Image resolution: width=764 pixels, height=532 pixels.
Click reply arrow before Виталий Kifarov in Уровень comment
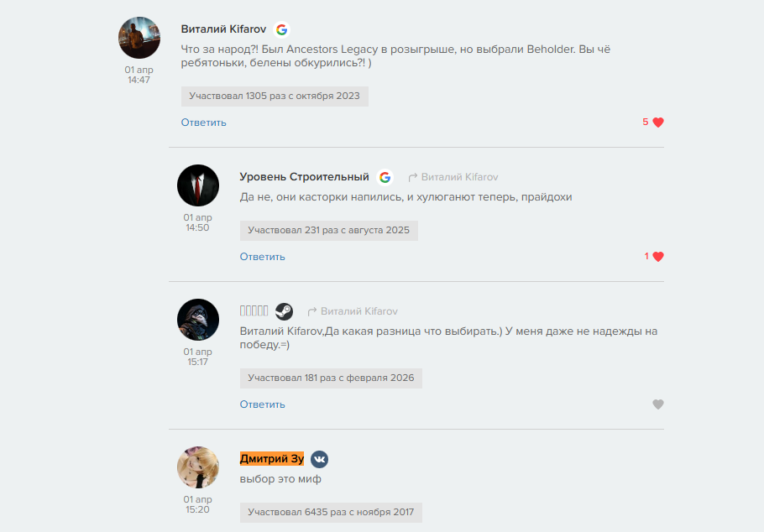(x=413, y=177)
